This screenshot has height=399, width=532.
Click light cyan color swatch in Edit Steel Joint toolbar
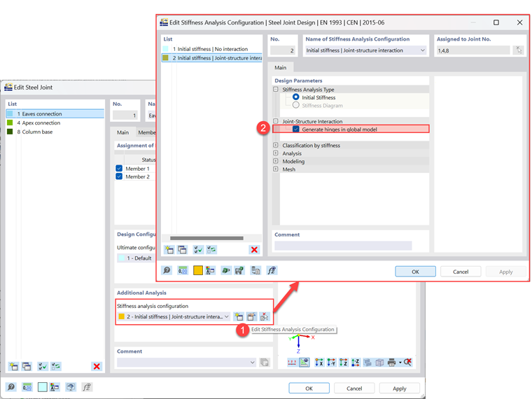[x=43, y=387]
